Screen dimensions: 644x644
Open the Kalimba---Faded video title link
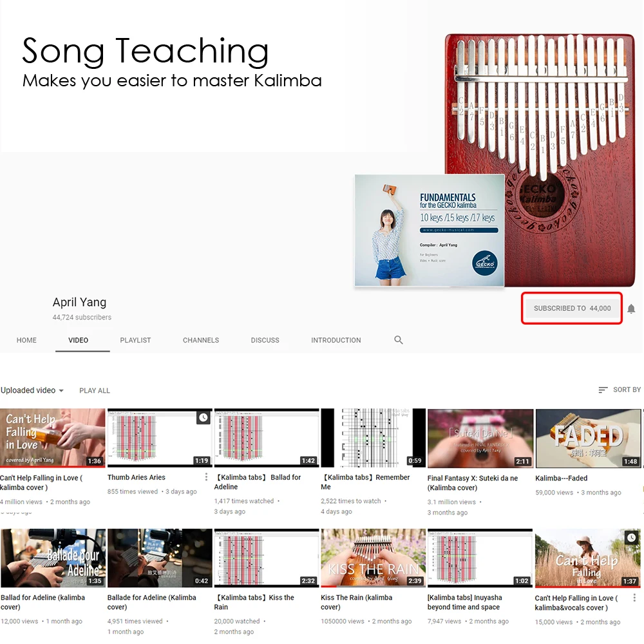(x=561, y=478)
